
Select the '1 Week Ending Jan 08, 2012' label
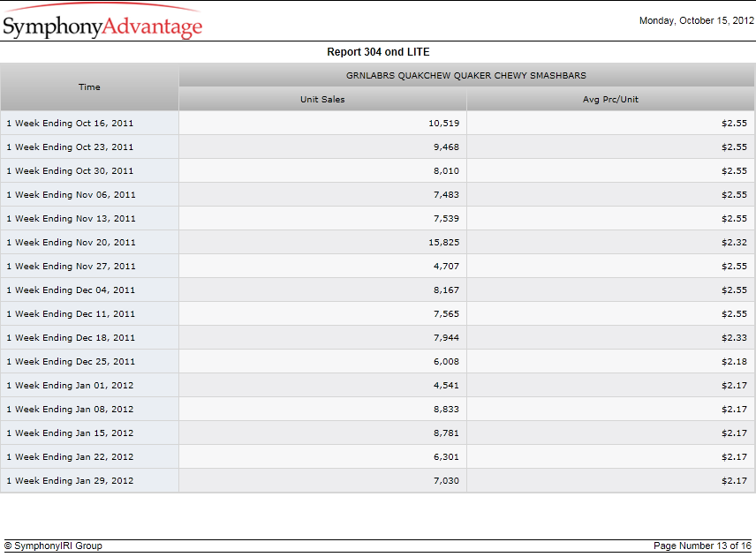70,410
